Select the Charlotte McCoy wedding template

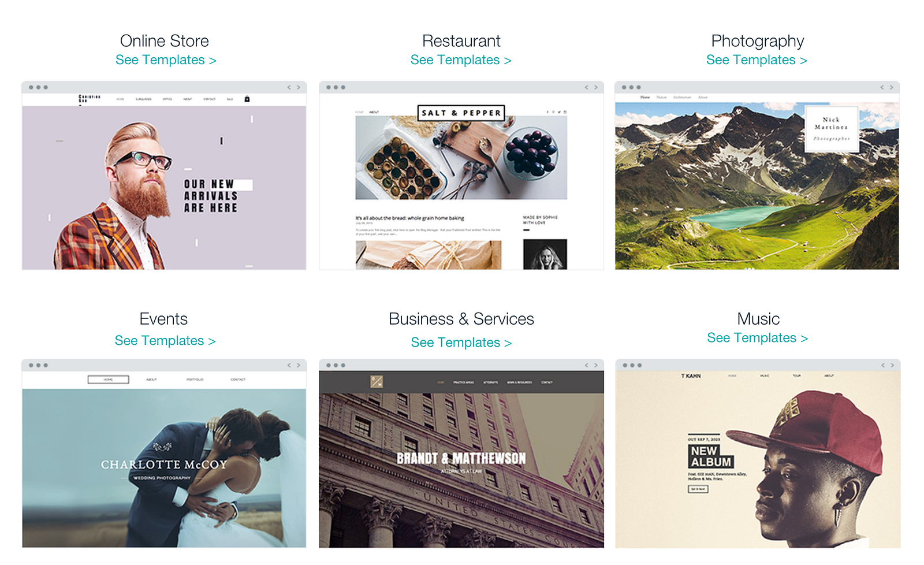coord(164,454)
